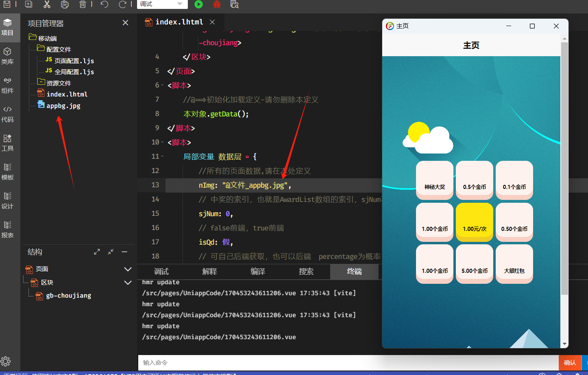Open the 代码 sidebar panel

(7, 114)
